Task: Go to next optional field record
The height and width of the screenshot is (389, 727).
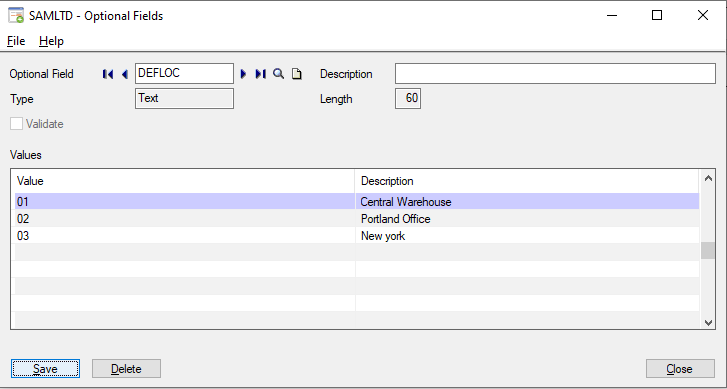Action: 243,74
